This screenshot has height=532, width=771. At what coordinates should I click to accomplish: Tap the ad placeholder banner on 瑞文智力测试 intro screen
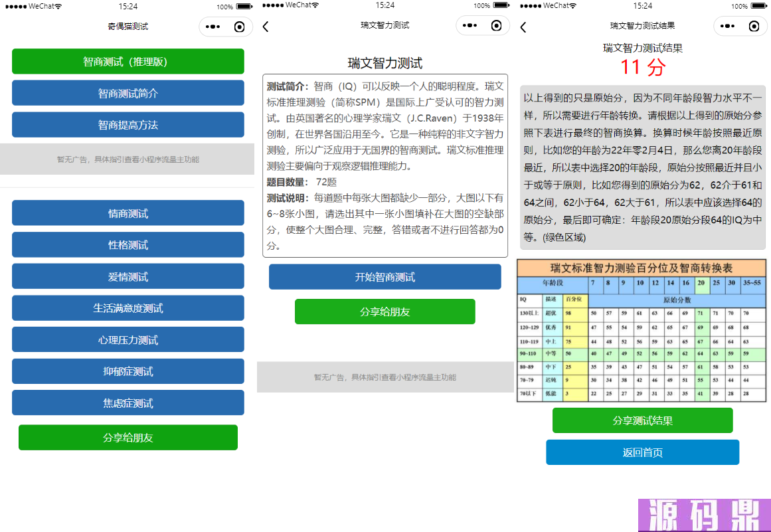pos(385,377)
